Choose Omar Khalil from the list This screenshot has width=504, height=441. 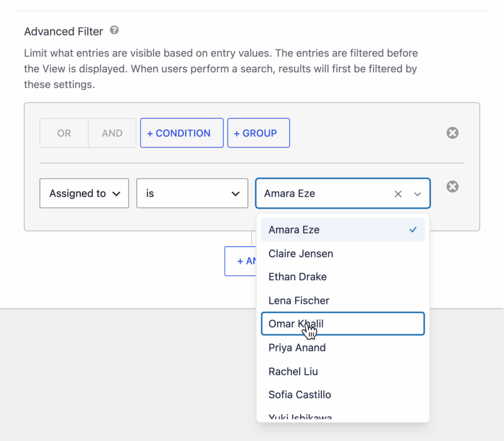click(343, 324)
